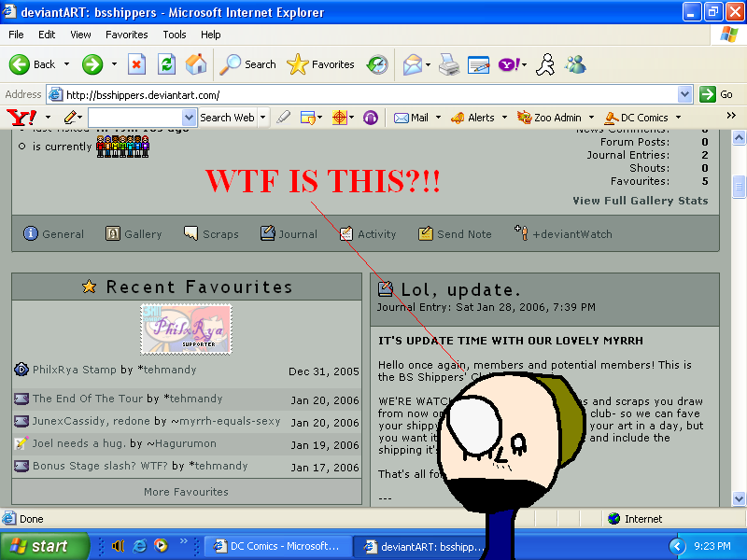Image resolution: width=747 pixels, height=560 pixels.
Task: Click the highlighter icon on Yahoo toolbar
Action: click(x=284, y=118)
